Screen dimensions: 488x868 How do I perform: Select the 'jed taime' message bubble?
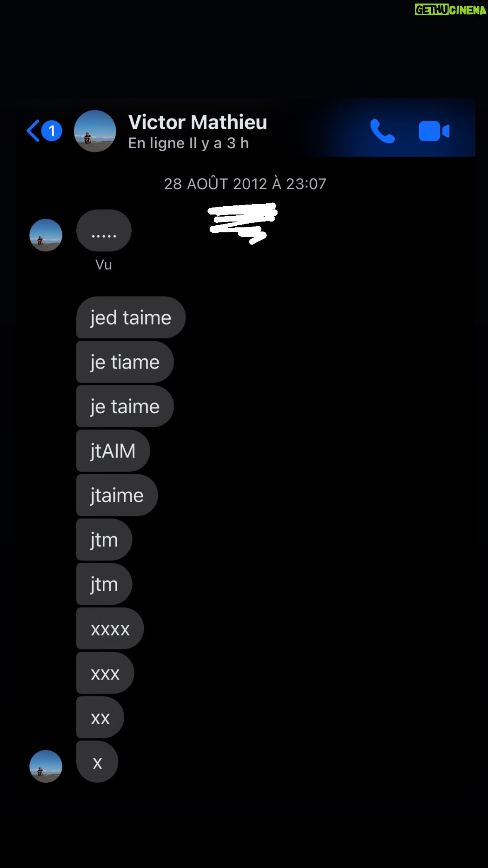tap(131, 318)
